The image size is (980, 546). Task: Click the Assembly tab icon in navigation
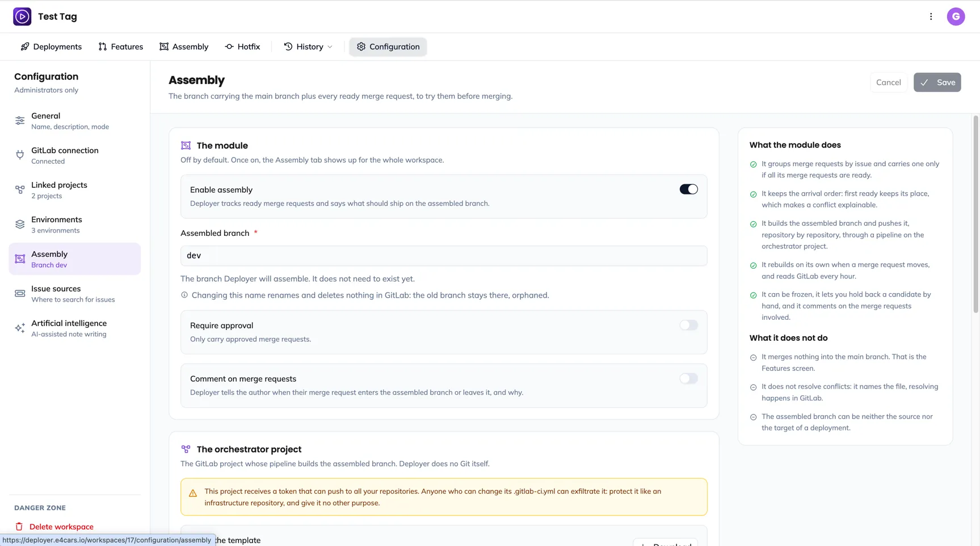click(164, 46)
